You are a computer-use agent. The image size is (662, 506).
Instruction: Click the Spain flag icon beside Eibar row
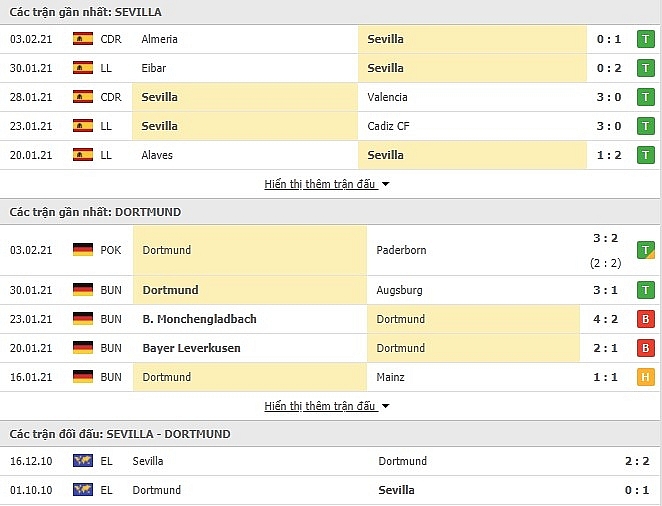83,68
